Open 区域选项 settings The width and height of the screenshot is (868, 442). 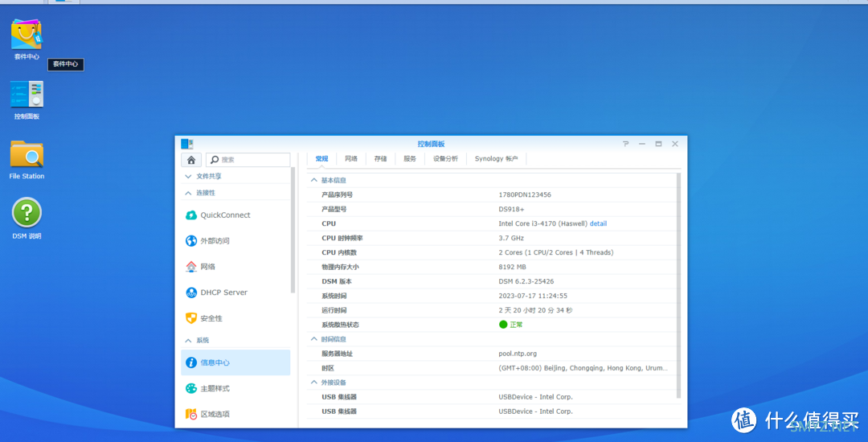point(235,414)
